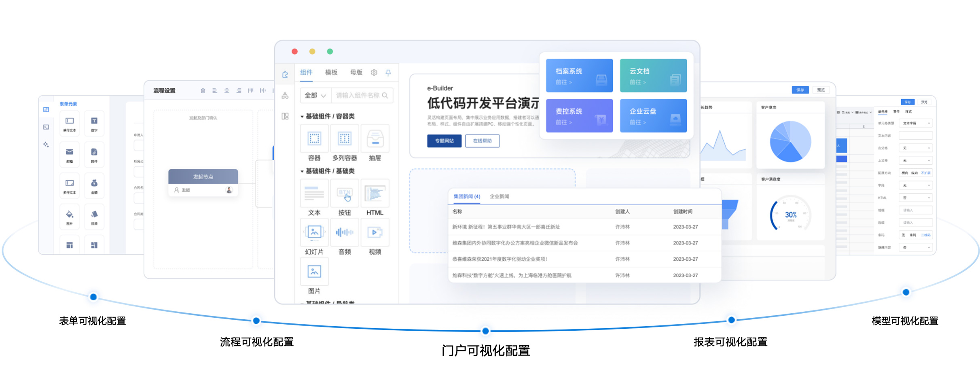
Task: Choose the 幻灯片 slideshow component
Action: (x=314, y=233)
